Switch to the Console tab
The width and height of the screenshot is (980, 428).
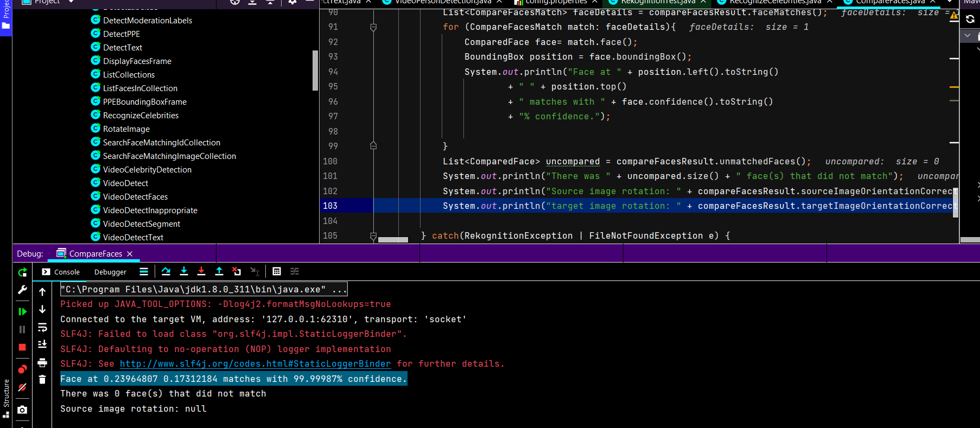(x=61, y=272)
